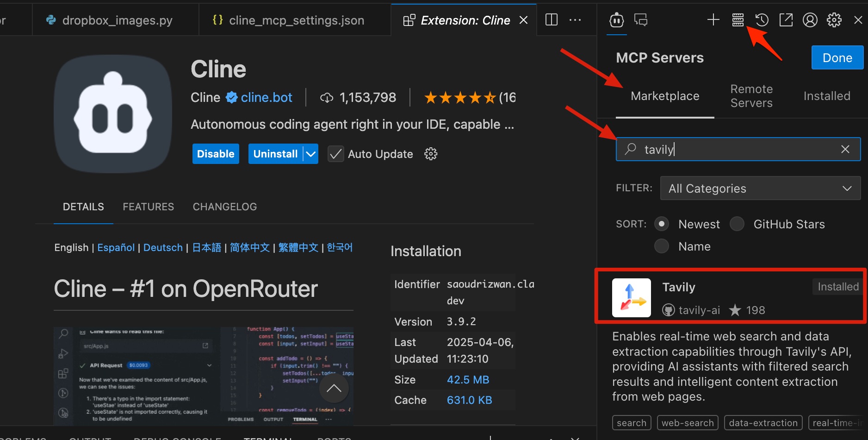Open the 繁體中文 readme link

298,248
